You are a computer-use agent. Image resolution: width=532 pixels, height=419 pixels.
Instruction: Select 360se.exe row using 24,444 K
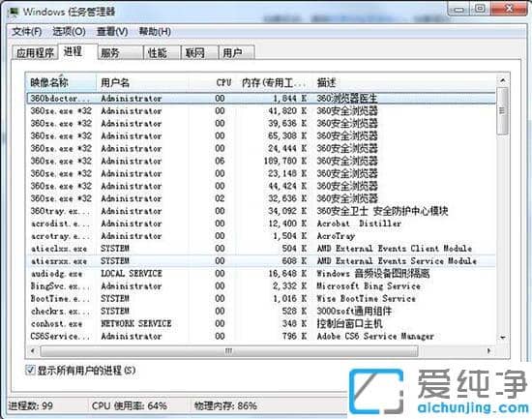pyautogui.click(x=261, y=149)
